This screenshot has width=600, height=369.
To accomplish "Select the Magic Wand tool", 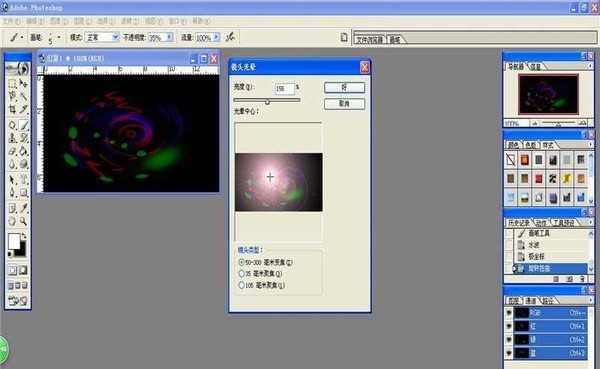I will coord(24,96).
